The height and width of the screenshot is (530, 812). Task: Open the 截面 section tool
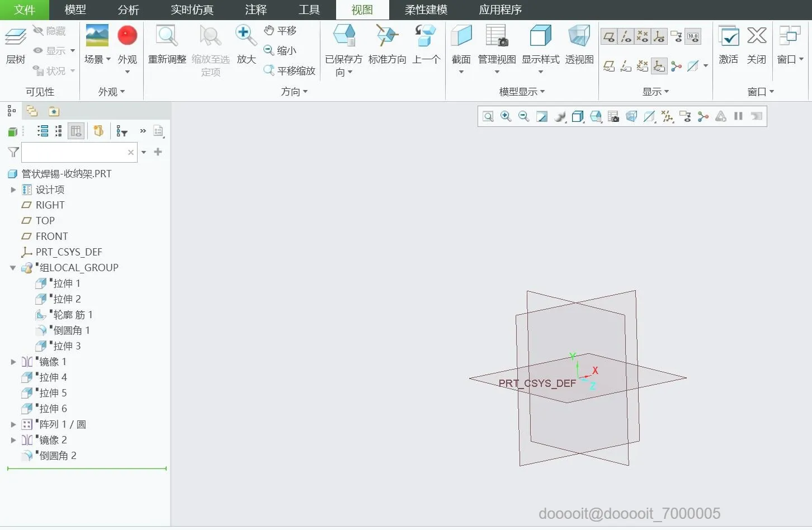pyautogui.click(x=461, y=49)
